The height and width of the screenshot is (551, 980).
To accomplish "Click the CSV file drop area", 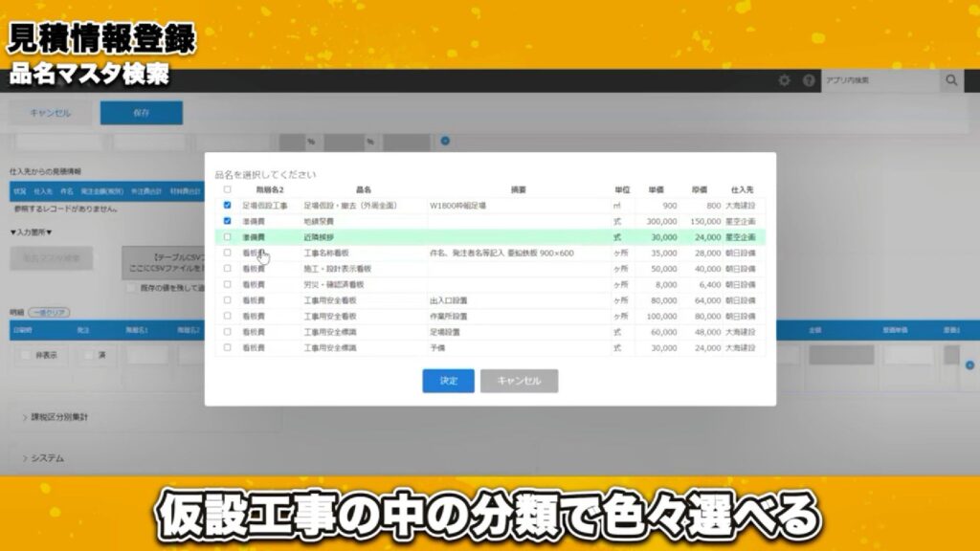I will point(164,262).
